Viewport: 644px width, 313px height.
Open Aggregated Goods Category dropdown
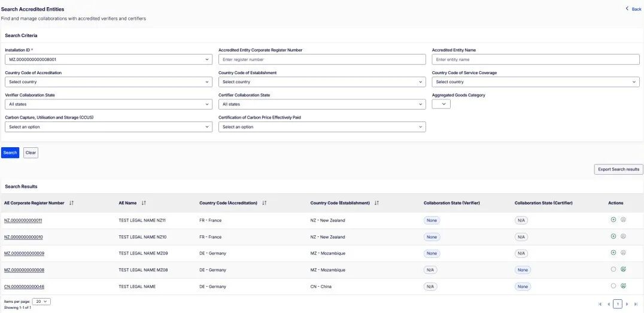click(x=441, y=104)
